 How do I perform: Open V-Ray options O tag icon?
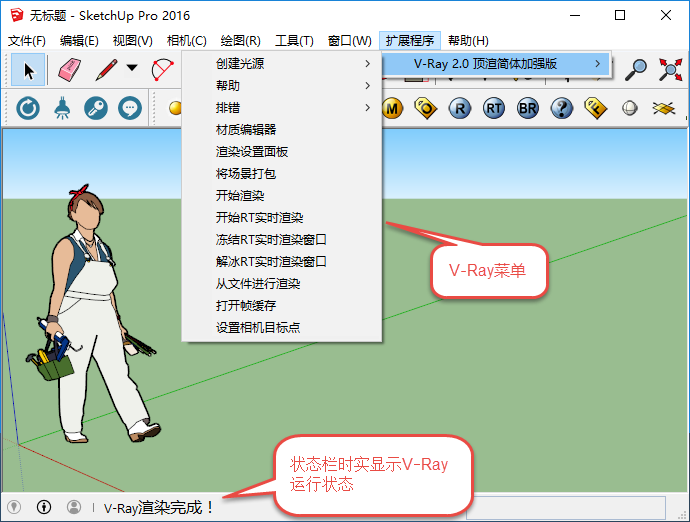coord(426,108)
